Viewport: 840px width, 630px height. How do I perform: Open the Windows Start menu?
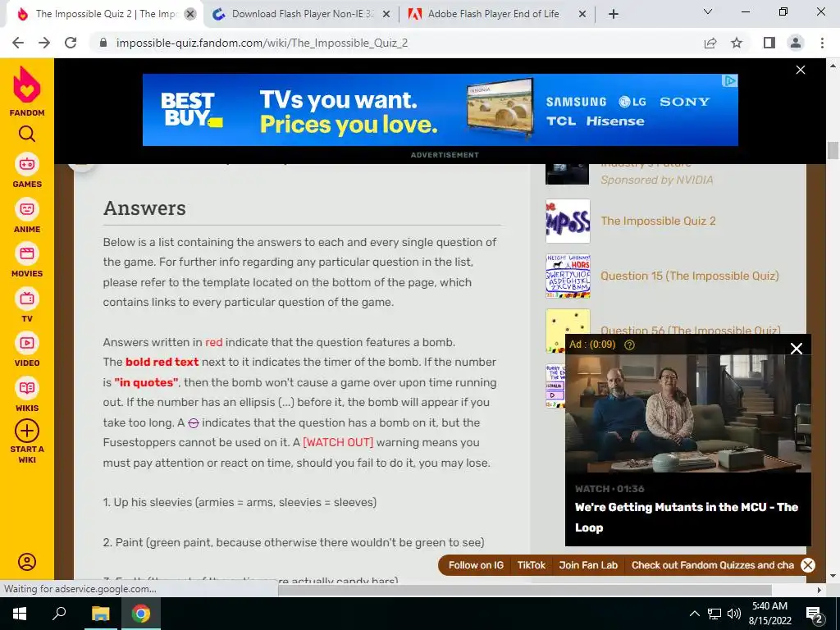(x=20, y=614)
